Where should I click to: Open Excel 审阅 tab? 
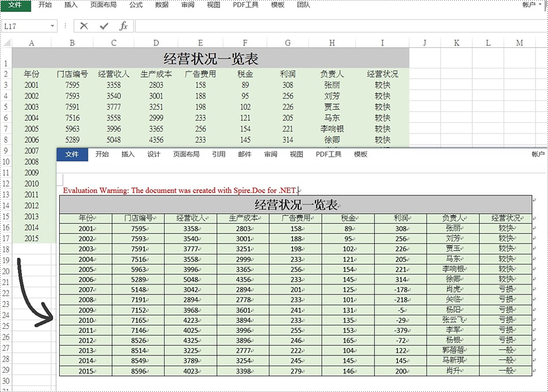click(188, 5)
